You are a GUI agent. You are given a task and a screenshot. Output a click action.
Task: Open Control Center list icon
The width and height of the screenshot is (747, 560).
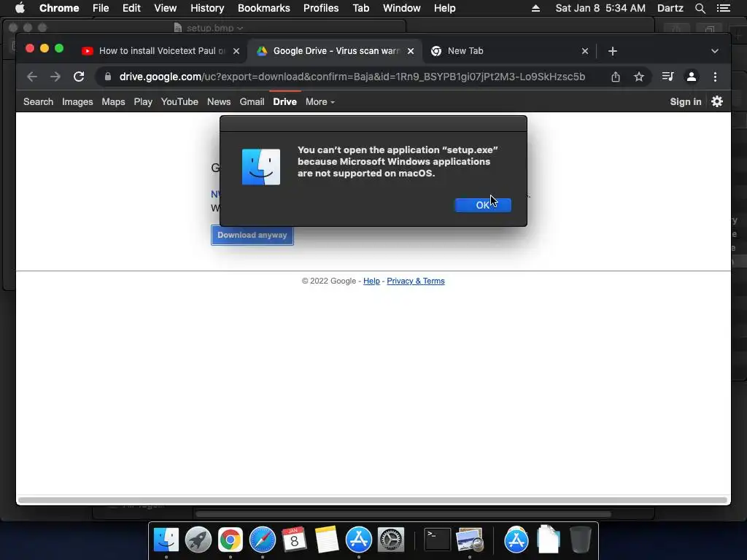click(724, 8)
